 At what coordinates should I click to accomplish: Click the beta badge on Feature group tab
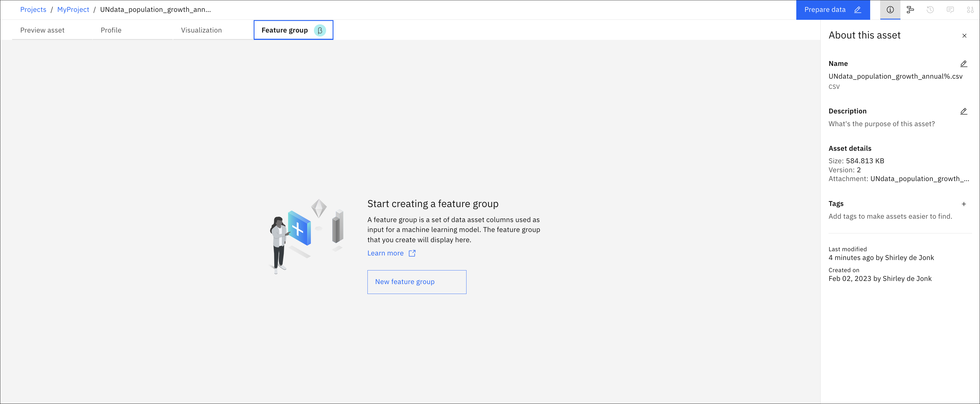click(320, 30)
